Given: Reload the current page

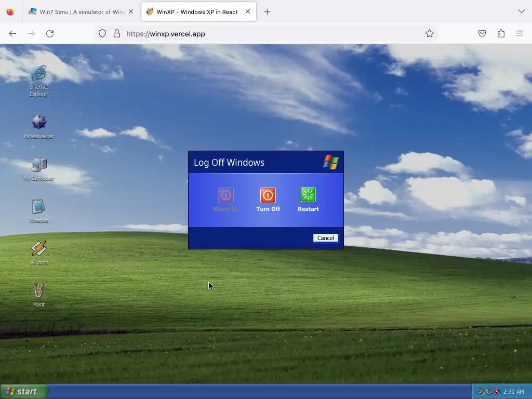Looking at the screenshot, I should pos(50,34).
